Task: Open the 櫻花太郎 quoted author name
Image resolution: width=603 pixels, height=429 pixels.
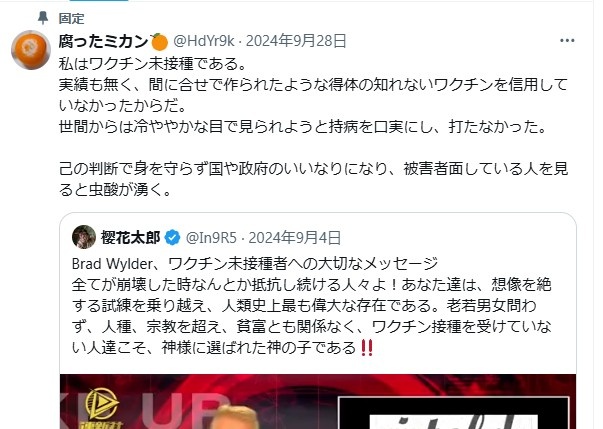Action: point(130,238)
